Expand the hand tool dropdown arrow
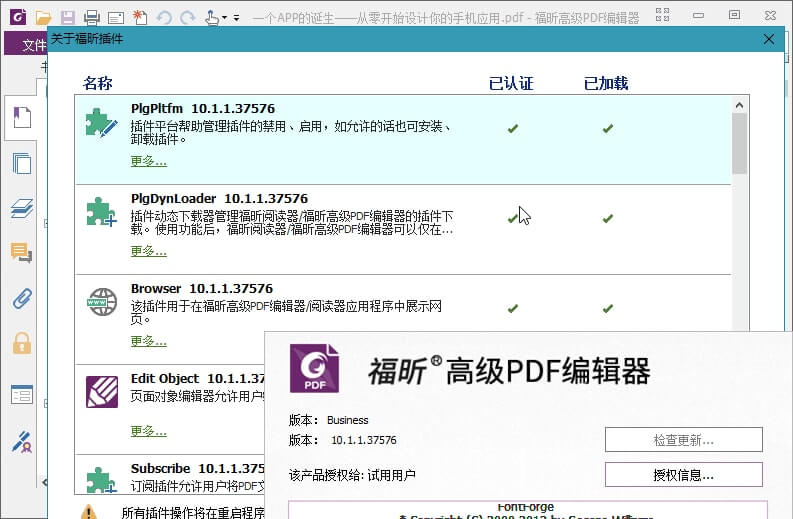 coord(224,18)
